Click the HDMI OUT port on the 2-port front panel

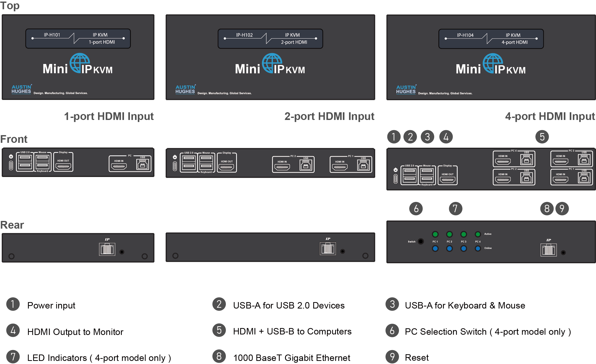click(226, 167)
